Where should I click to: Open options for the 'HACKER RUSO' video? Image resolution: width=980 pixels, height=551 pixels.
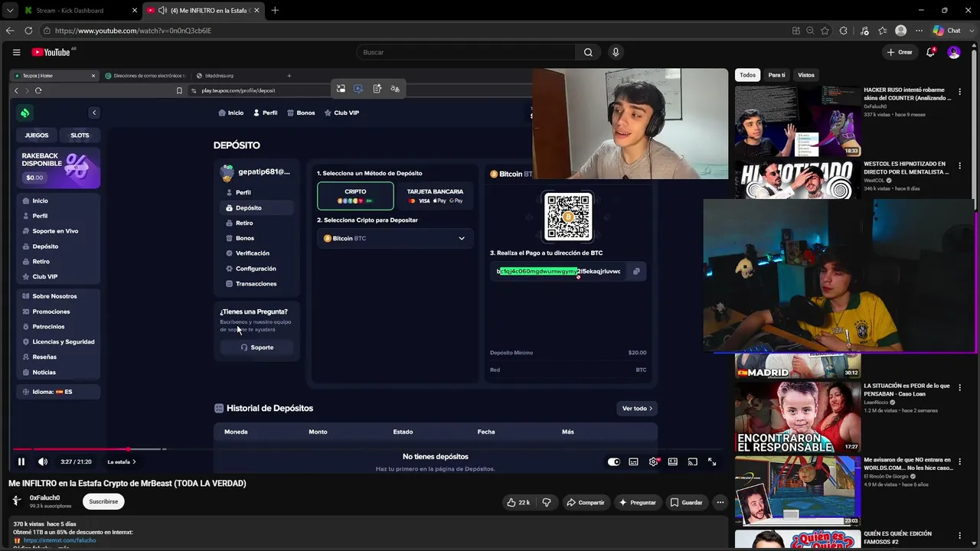959,91
